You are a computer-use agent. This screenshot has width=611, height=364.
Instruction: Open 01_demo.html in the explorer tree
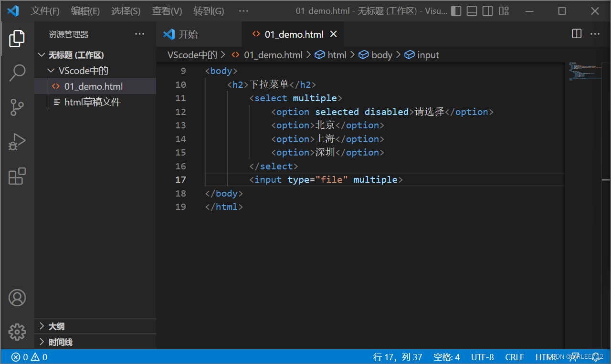pos(95,86)
